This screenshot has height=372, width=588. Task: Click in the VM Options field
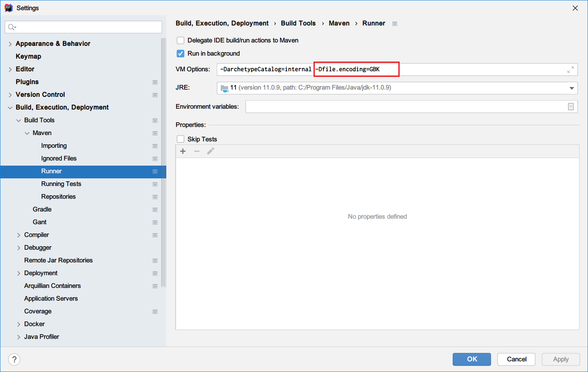(397, 69)
